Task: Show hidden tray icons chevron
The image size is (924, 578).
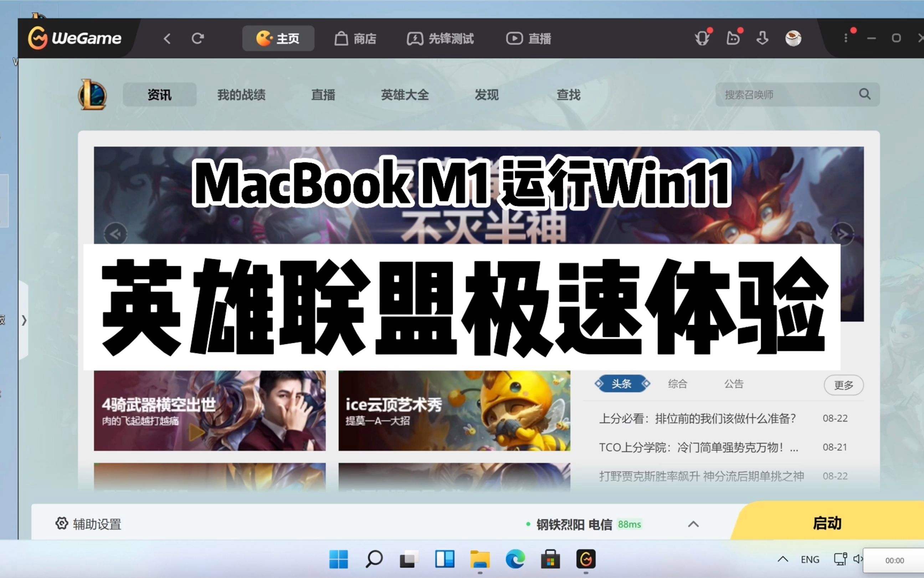Action: point(783,560)
